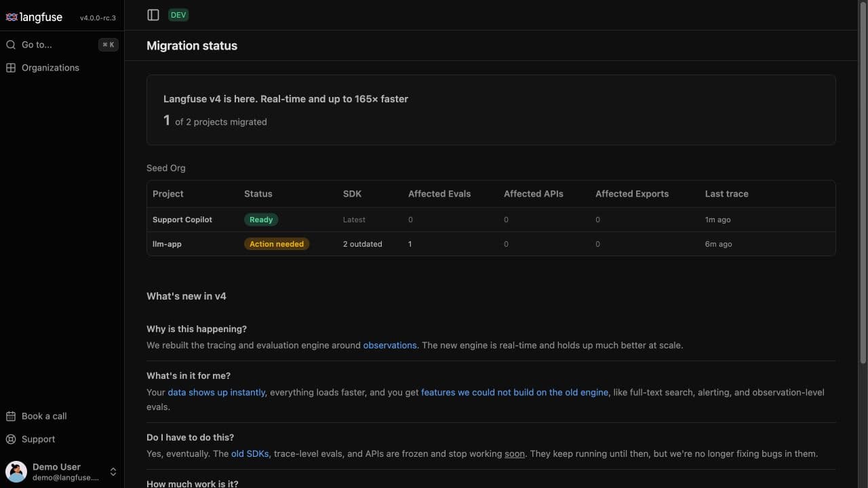Click the Last trace column header
The width and height of the screenshot is (868, 488).
click(727, 194)
